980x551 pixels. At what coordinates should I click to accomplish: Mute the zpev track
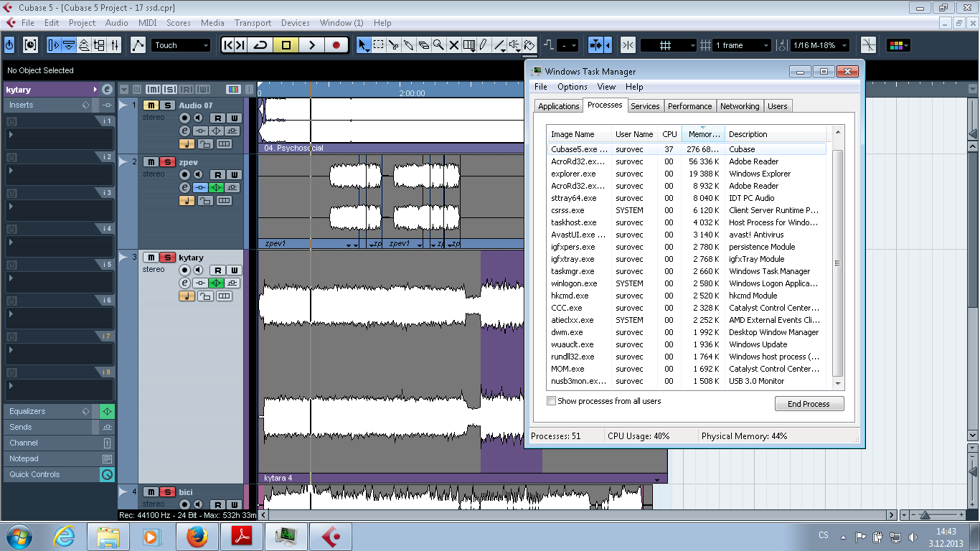coord(151,162)
